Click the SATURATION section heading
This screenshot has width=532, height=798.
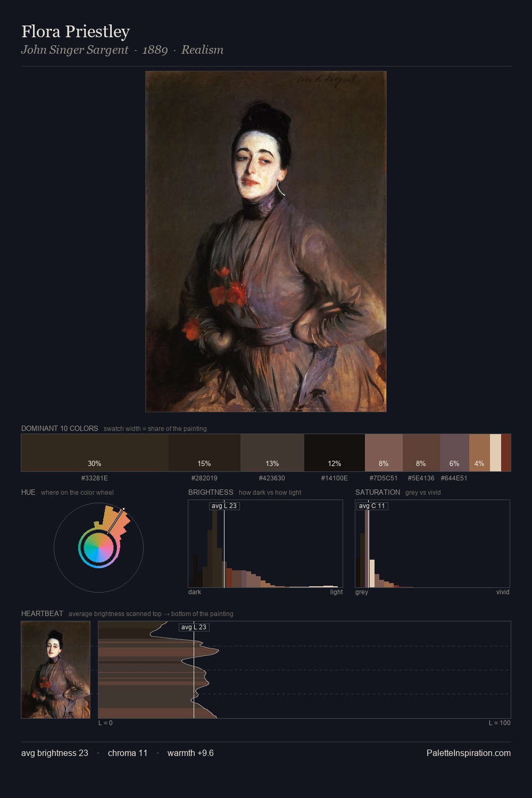tap(378, 492)
